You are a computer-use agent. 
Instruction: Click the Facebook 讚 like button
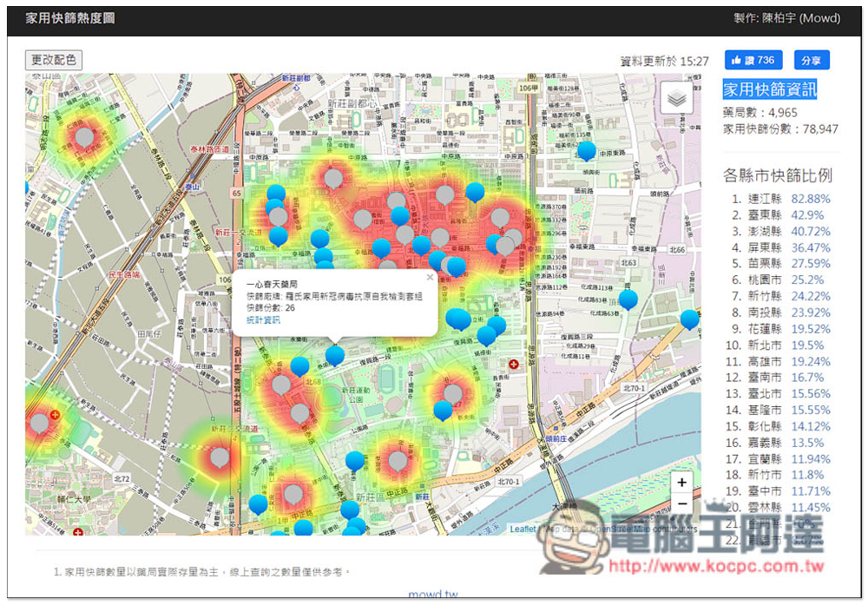[753, 60]
